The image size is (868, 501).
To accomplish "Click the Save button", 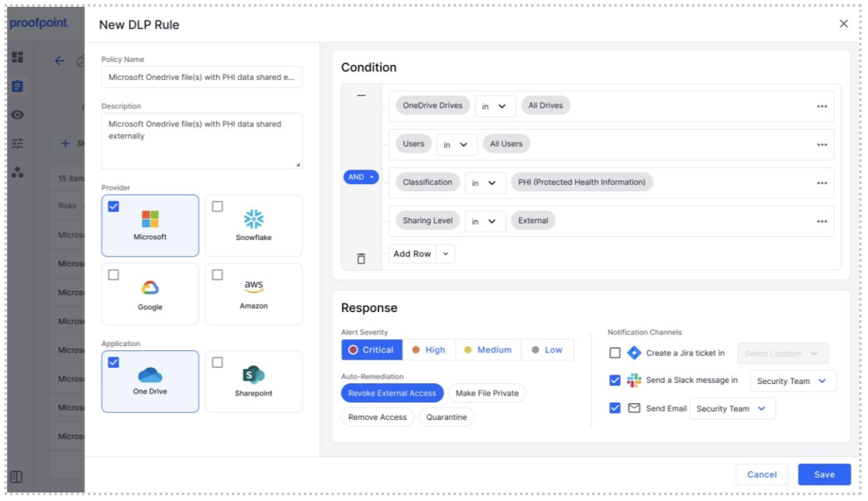I will pos(824,474).
